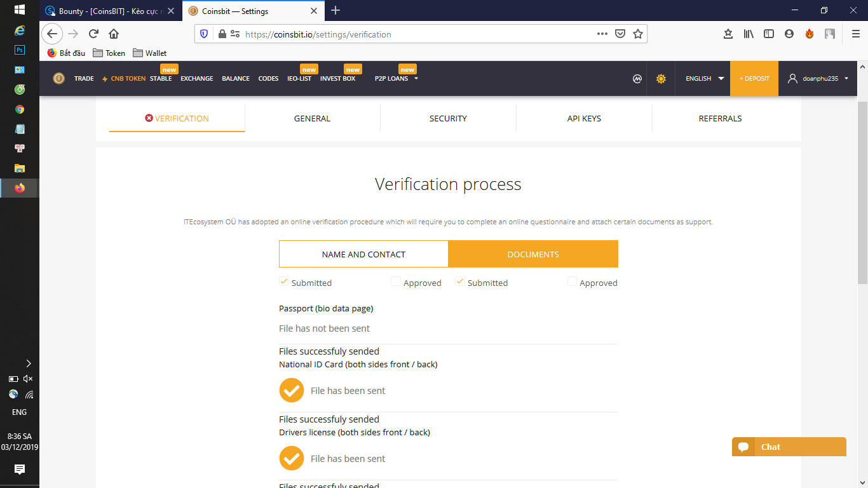Open the CODES page
The width and height of the screenshot is (868, 488).
(x=268, y=79)
